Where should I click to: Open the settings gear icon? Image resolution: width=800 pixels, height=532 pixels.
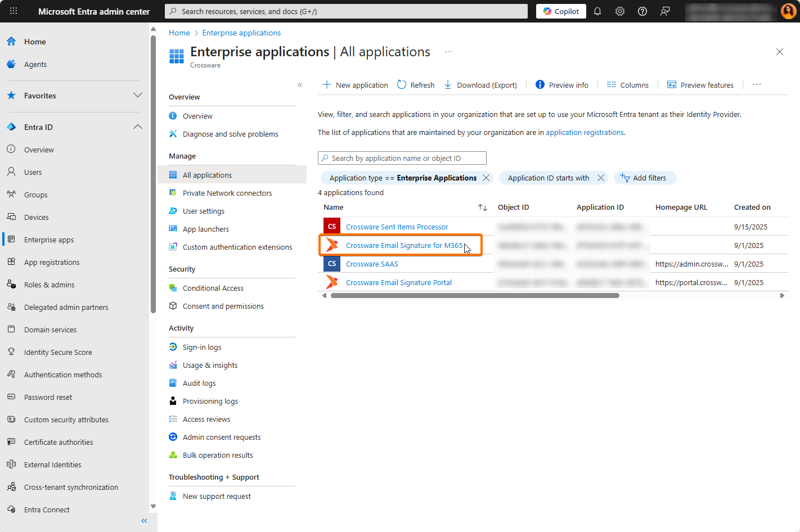tap(620, 11)
